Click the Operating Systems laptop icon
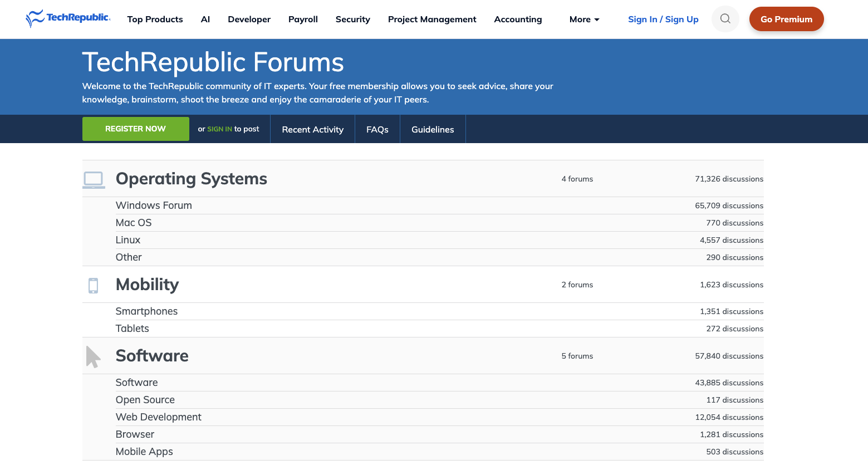 [x=94, y=180]
